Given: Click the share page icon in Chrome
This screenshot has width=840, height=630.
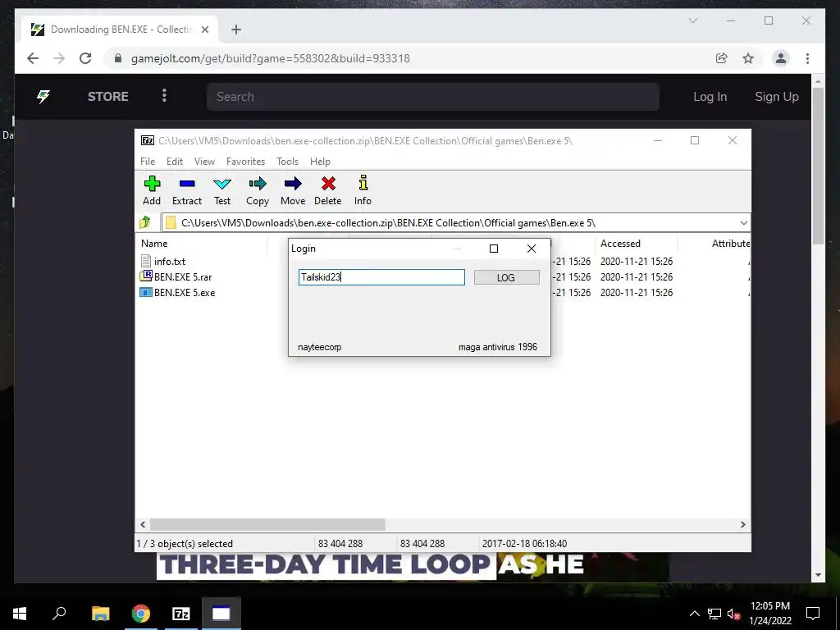Looking at the screenshot, I should [722, 58].
